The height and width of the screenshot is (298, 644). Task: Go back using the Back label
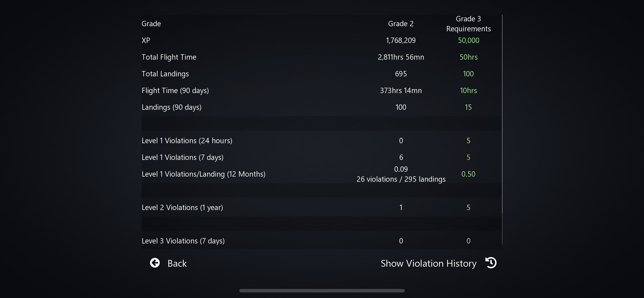(x=177, y=263)
